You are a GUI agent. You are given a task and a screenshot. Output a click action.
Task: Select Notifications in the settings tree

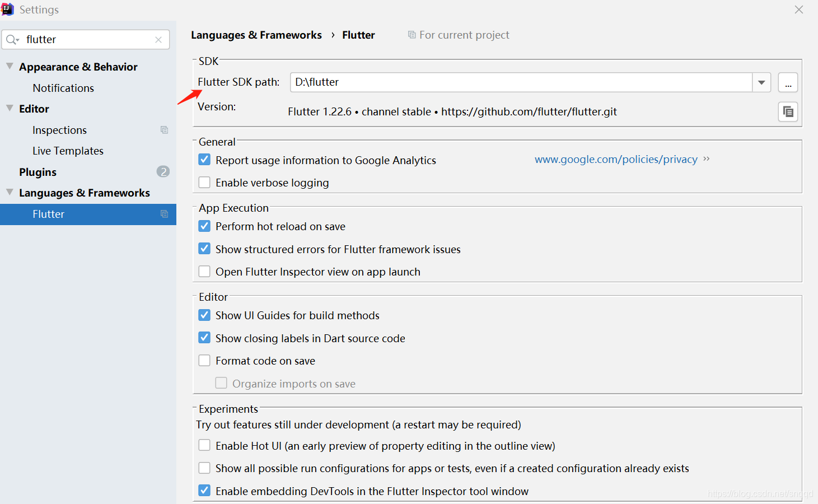[x=63, y=88]
